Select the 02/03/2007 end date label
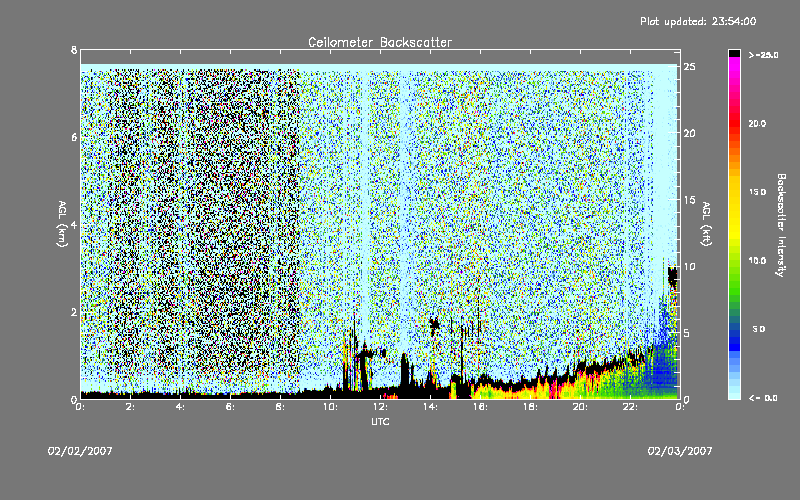This screenshot has width=800, height=500. (x=680, y=451)
